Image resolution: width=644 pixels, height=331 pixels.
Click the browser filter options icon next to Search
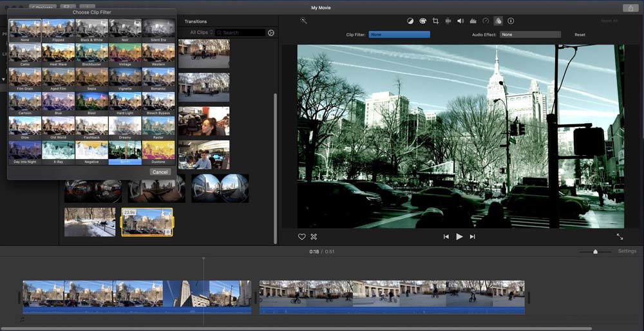click(x=271, y=33)
